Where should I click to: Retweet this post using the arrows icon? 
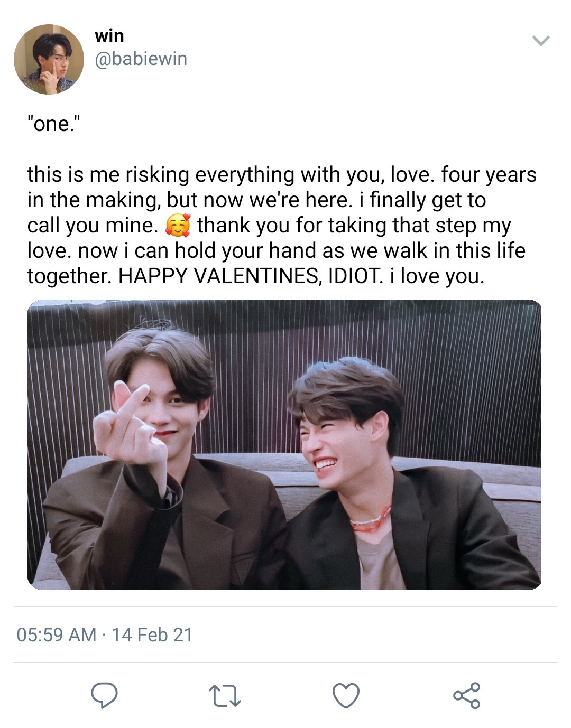pos(225,696)
